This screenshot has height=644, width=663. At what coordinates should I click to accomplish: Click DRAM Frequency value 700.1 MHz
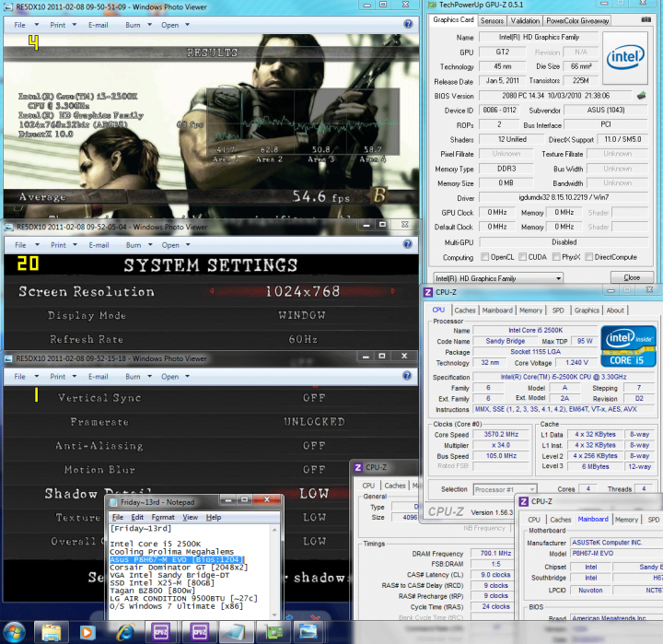click(x=495, y=553)
